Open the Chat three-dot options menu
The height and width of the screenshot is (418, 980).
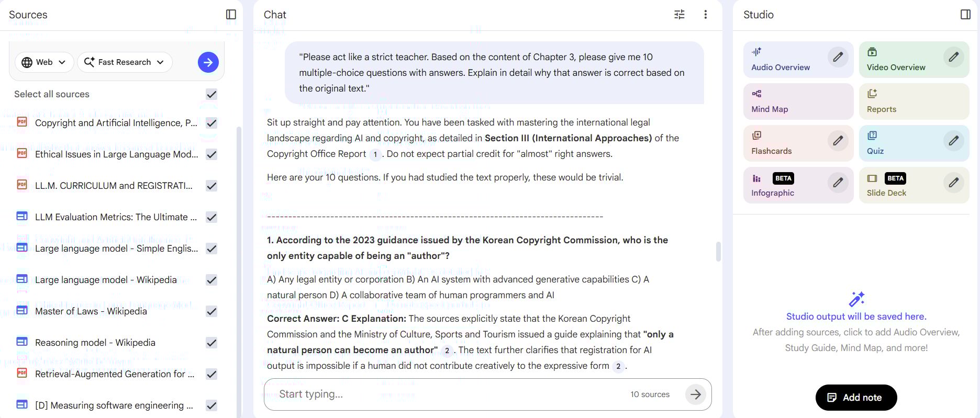(x=705, y=14)
